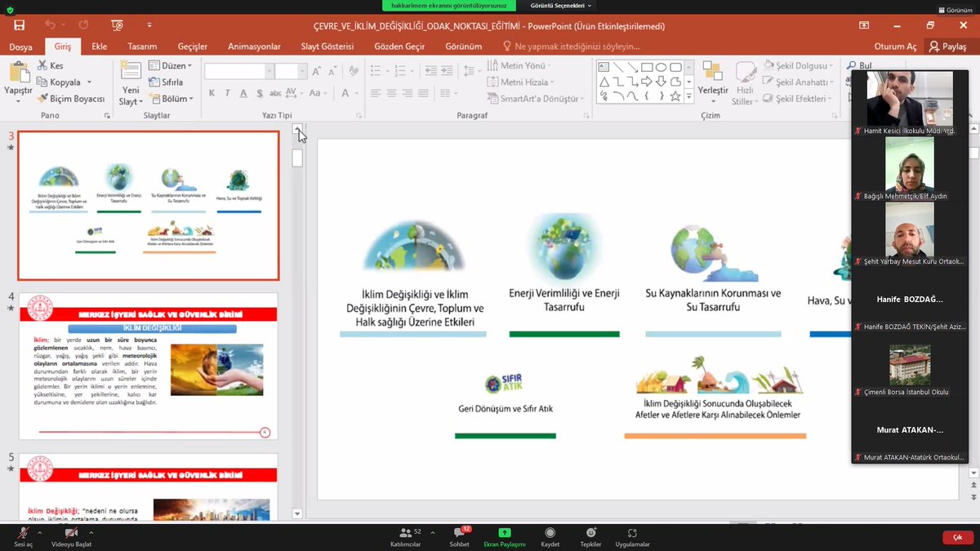Click Oturum Aç sign-in link
This screenshot has height=551, width=980.
(895, 47)
